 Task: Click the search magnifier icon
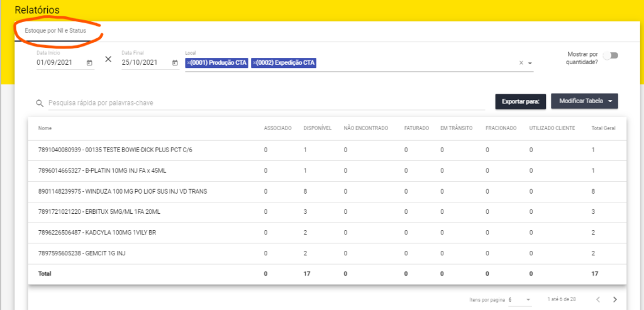click(40, 103)
